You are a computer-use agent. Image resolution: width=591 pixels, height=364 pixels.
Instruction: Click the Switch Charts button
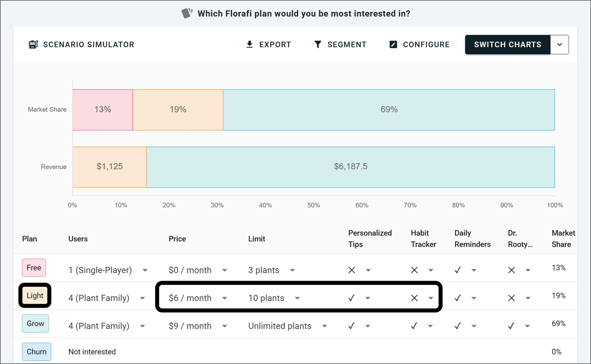[x=508, y=44]
